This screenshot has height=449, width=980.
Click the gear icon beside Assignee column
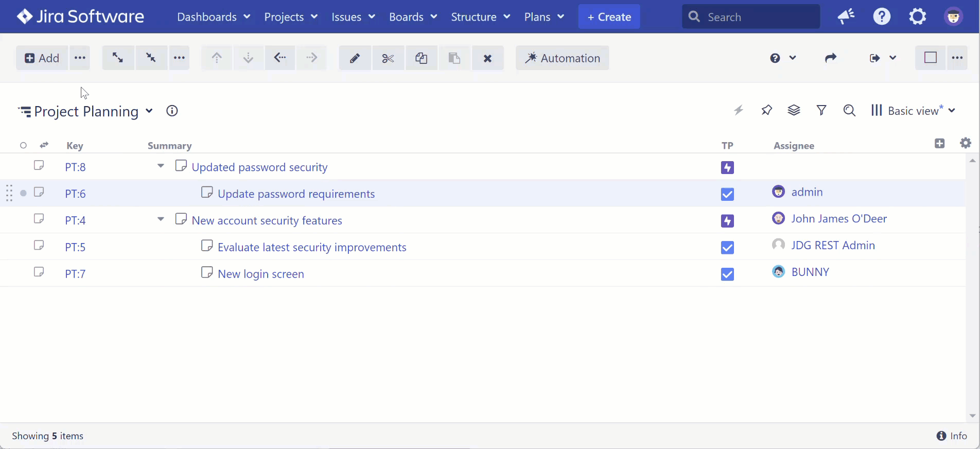[966, 143]
